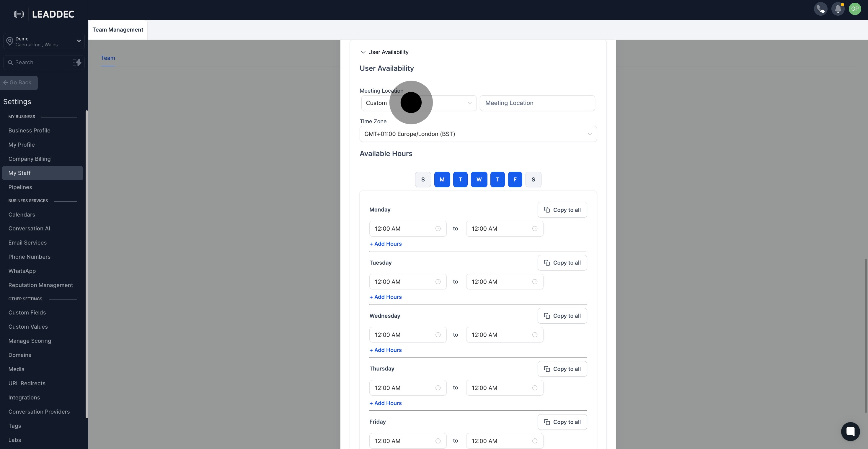Image resolution: width=868 pixels, height=449 pixels.
Task: Focus the Meeting Location text field
Action: click(x=537, y=103)
